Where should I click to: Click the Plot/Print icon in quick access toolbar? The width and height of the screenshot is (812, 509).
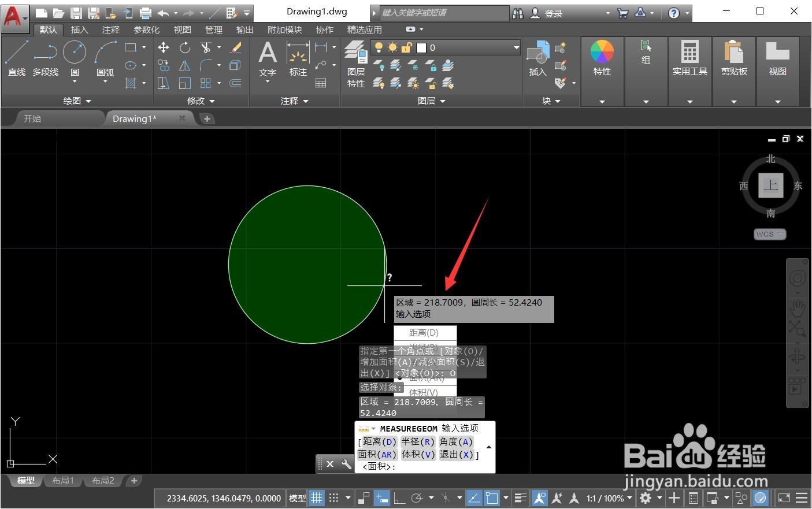[x=146, y=13]
